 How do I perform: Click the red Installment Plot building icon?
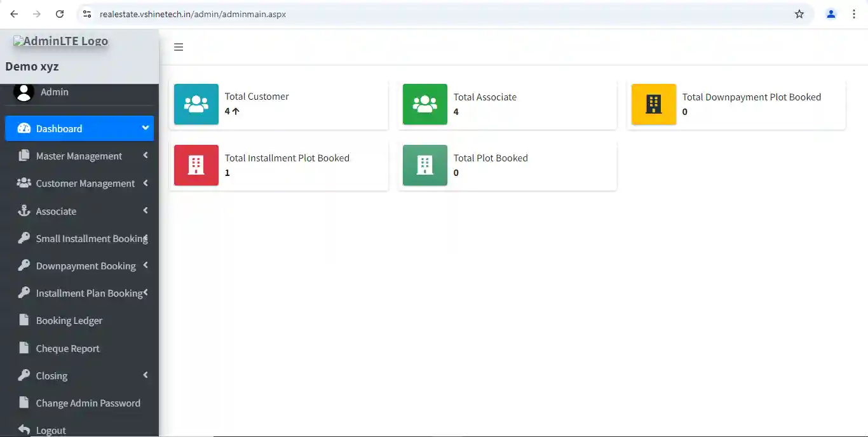[196, 165]
